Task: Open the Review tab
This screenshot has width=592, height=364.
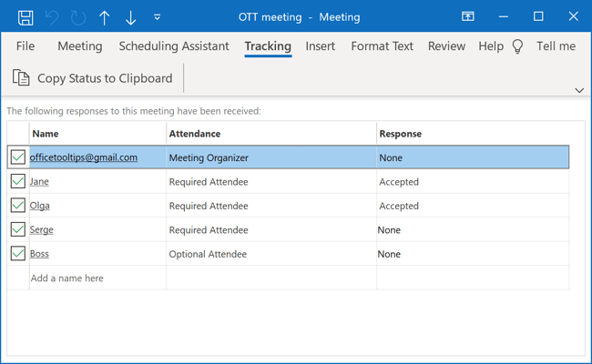Action: (x=446, y=46)
